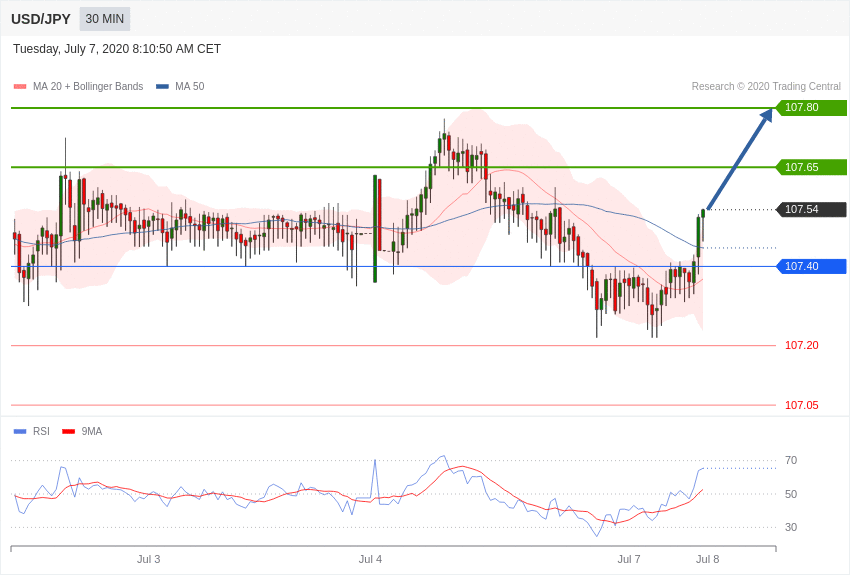This screenshot has height=576, width=850.
Task: Click the 107.80 green resistance price tag
Action: coord(812,107)
